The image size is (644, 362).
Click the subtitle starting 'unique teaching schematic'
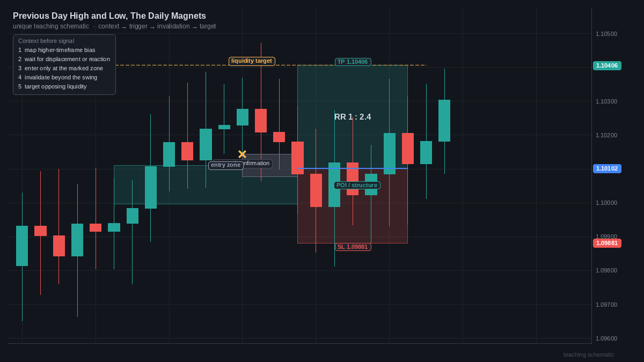tap(114, 26)
